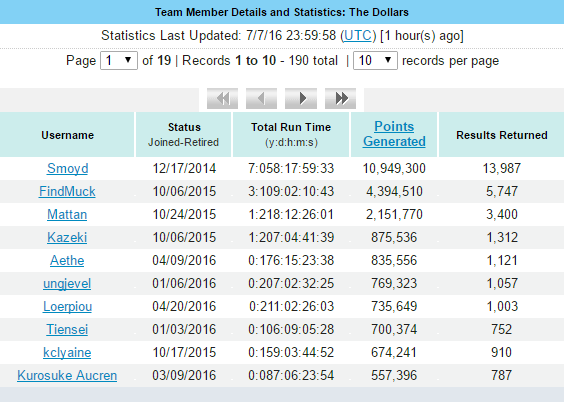564x402 pixels.
Task: Open Loerpiou's user profile
Action: (68, 306)
